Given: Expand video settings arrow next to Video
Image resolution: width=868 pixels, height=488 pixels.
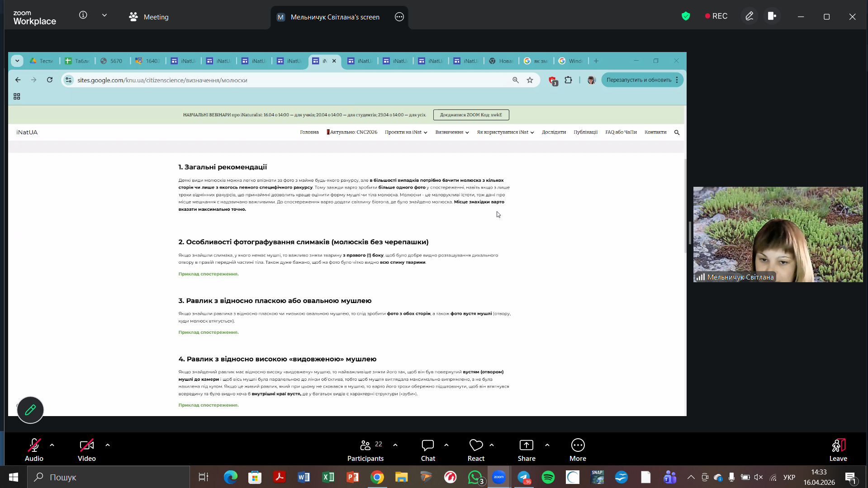Looking at the screenshot, I should [108, 445].
